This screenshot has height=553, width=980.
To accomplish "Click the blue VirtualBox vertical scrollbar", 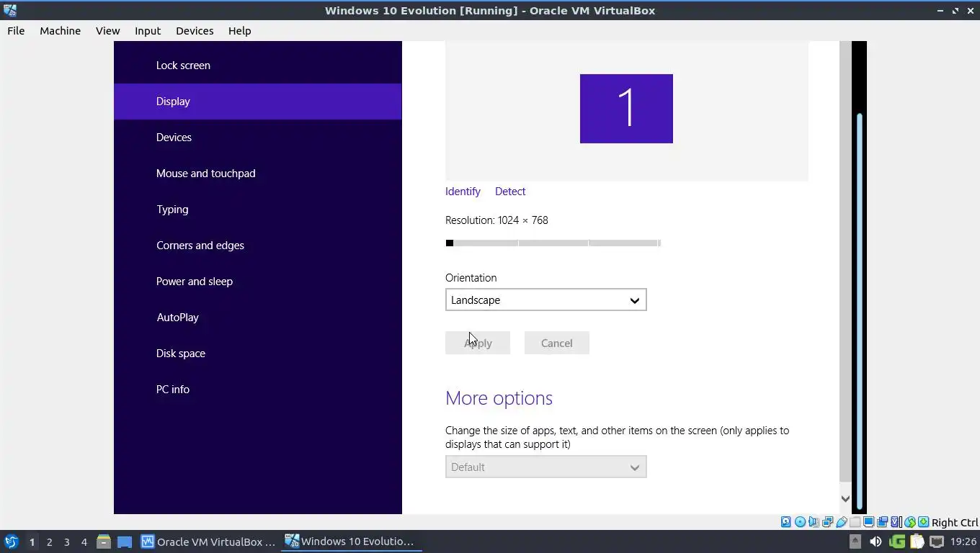I will pyautogui.click(x=859, y=311).
